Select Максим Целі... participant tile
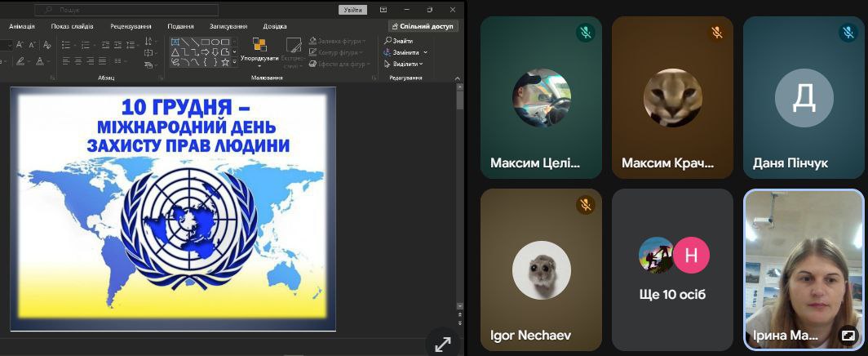The height and width of the screenshot is (356, 868). [x=541, y=97]
